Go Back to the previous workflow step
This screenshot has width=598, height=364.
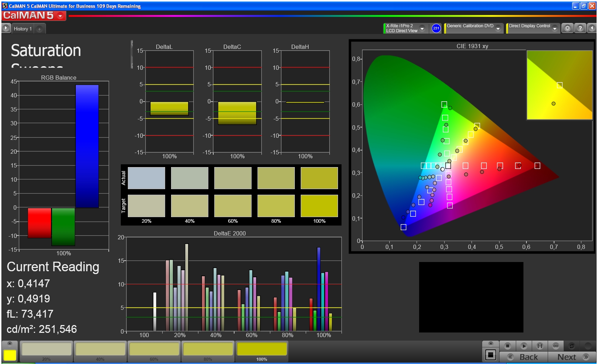[523, 357]
